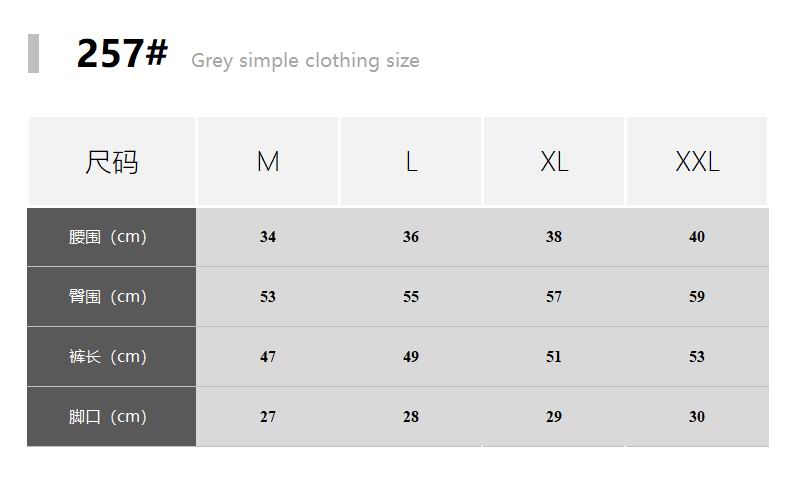Click the hip value 55 for size L
Screen dimensions: 800x487
(x=411, y=297)
